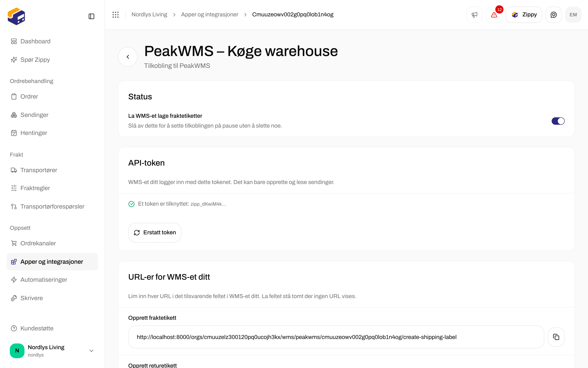Open Kundestøtte
The image size is (588, 368).
point(52,328)
